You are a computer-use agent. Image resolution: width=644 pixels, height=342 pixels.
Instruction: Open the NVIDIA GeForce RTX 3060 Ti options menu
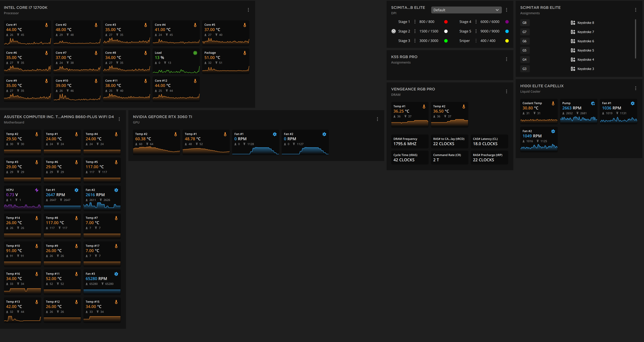pos(378,119)
